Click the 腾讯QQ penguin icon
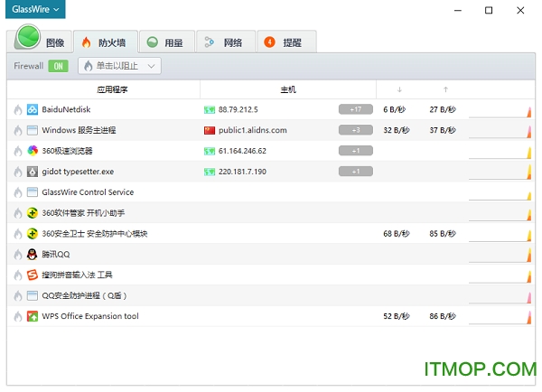 (x=33, y=255)
